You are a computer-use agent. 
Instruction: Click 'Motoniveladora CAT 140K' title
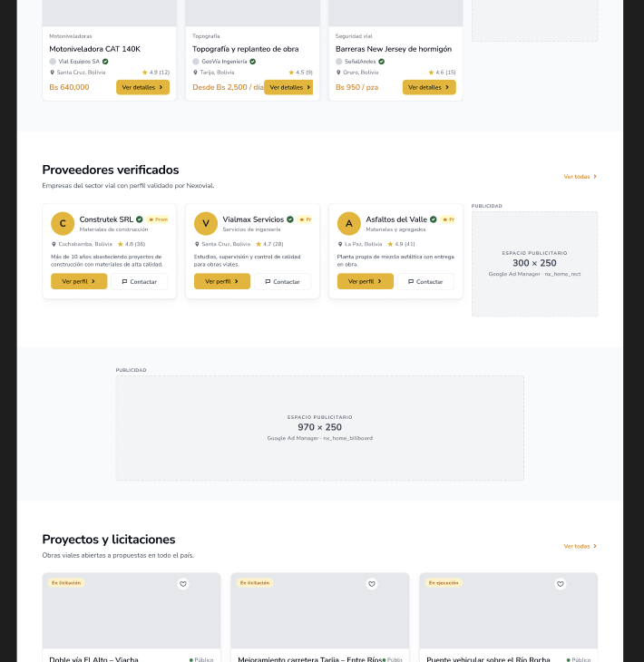[95, 49]
